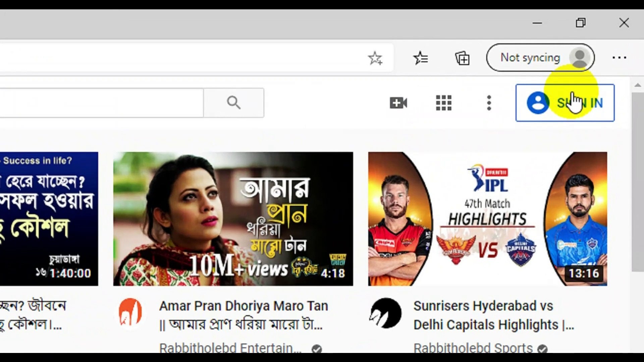
Task: Open YouTube's three-dot settings menu
Action: point(489,103)
